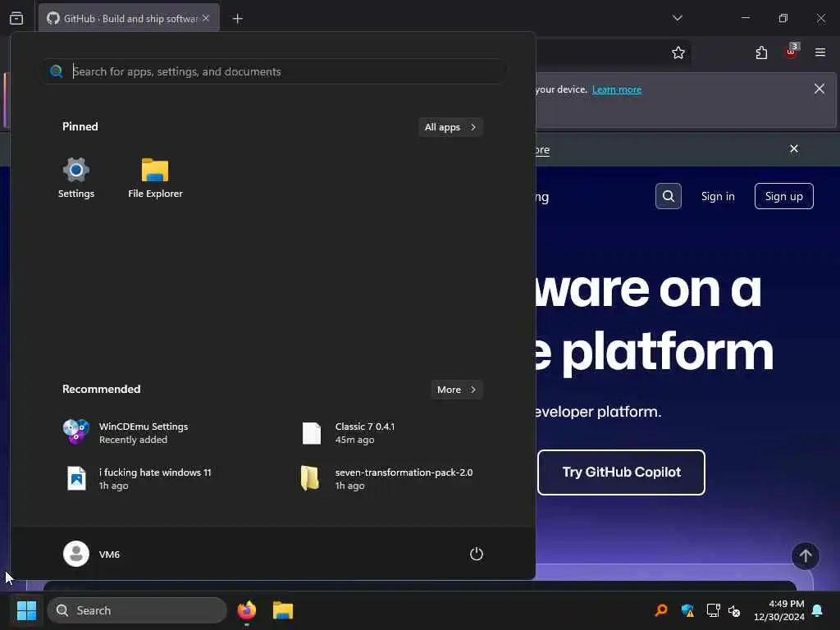Close the GitHub page banner

click(x=794, y=149)
